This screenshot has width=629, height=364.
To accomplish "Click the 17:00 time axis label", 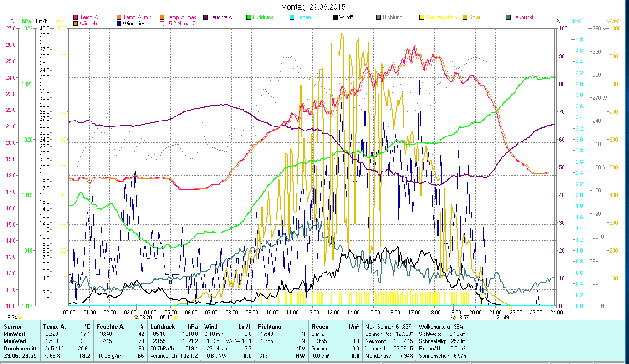I will (414, 313).
